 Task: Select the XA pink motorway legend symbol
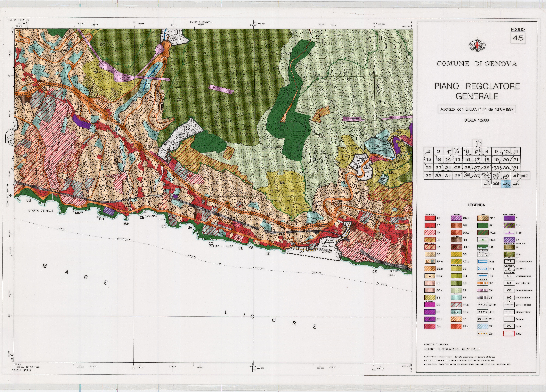point(483,290)
